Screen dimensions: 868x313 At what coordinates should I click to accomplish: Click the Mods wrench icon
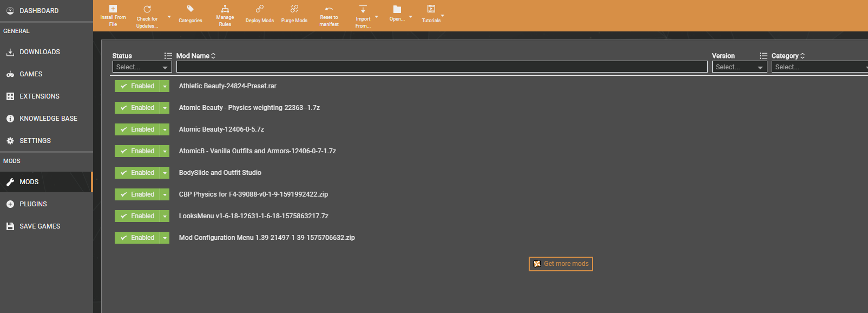point(10,182)
